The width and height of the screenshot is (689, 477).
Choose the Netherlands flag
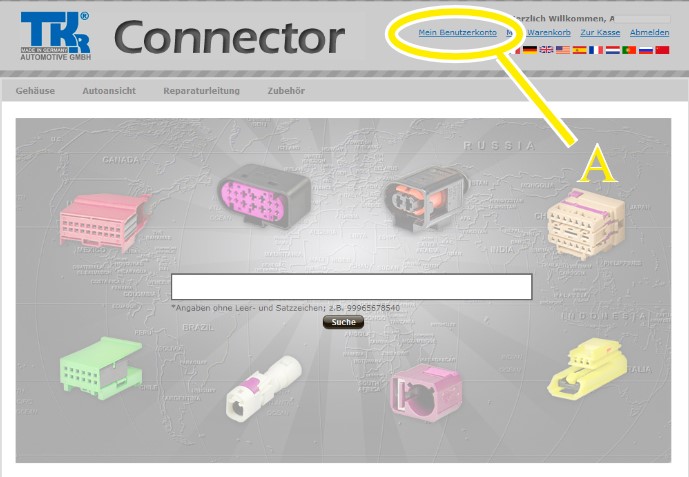click(613, 50)
